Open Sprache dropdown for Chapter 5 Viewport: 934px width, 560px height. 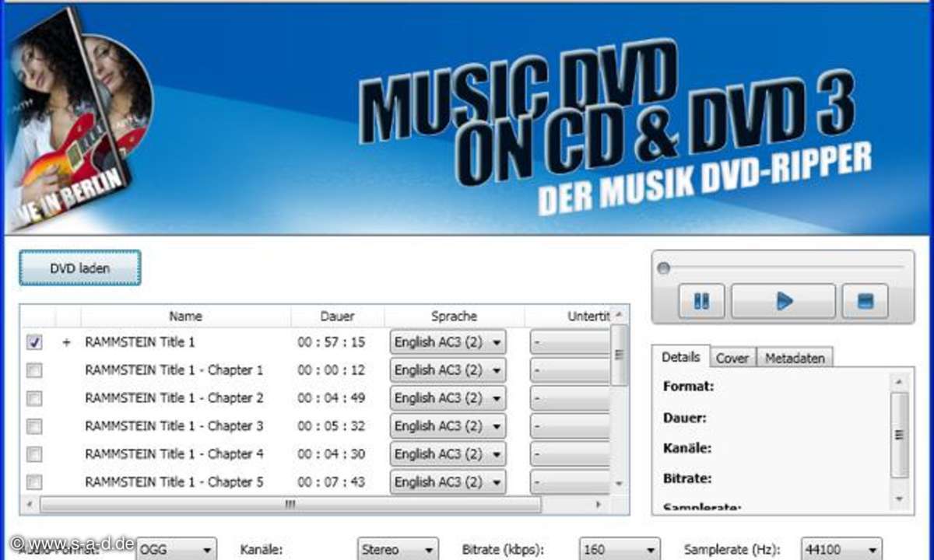[x=448, y=482]
